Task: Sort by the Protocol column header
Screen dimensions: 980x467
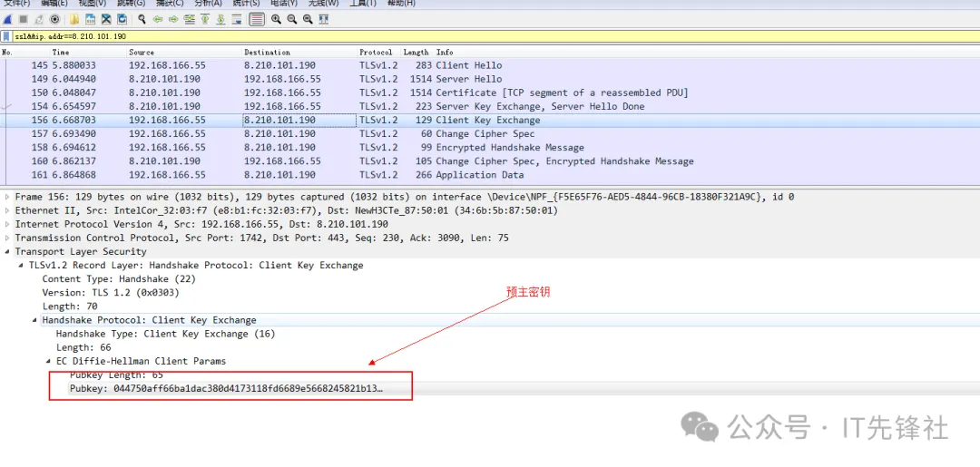Action: coord(378,53)
